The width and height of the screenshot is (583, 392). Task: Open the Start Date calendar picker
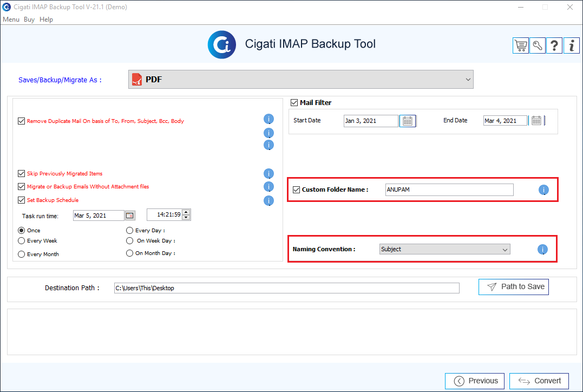[408, 121]
